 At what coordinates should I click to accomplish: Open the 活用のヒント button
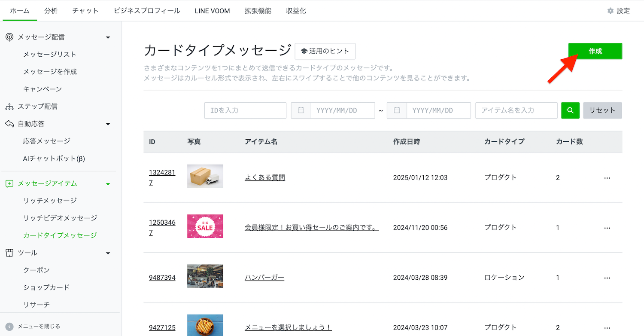point(325,51)
